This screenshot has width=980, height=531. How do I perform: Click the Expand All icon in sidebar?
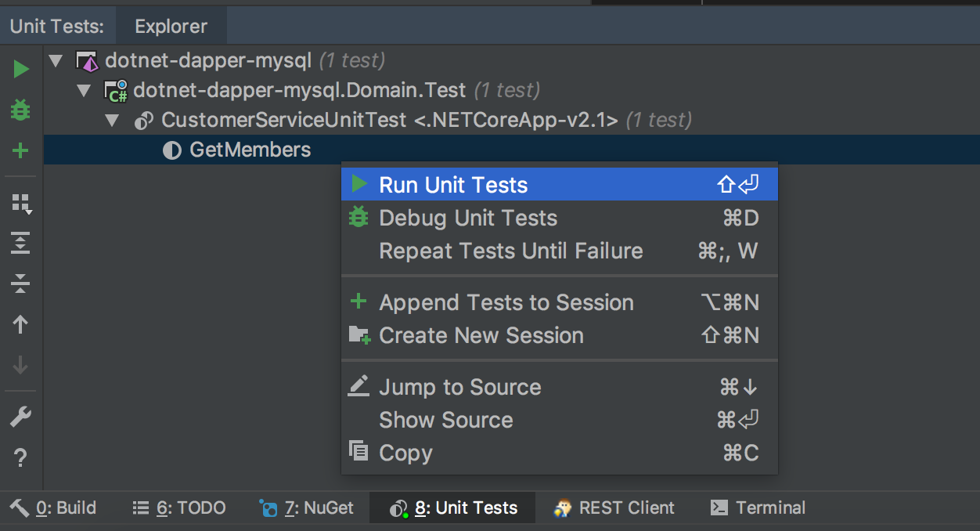pyautogui.click(x=21, y=243)
